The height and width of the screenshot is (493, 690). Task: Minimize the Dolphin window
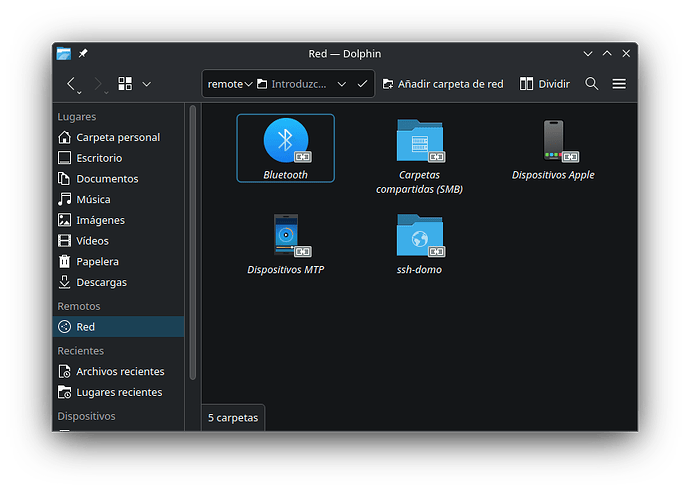[587, 54]
